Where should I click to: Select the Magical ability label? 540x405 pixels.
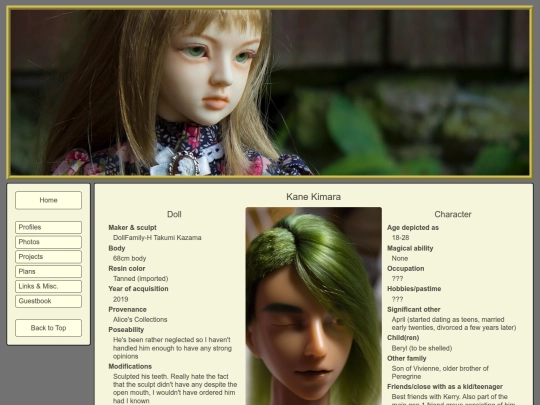click(410, 248)
